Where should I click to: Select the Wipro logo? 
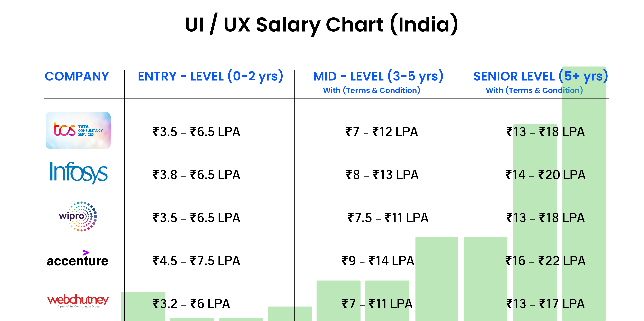tap(78, 216)
